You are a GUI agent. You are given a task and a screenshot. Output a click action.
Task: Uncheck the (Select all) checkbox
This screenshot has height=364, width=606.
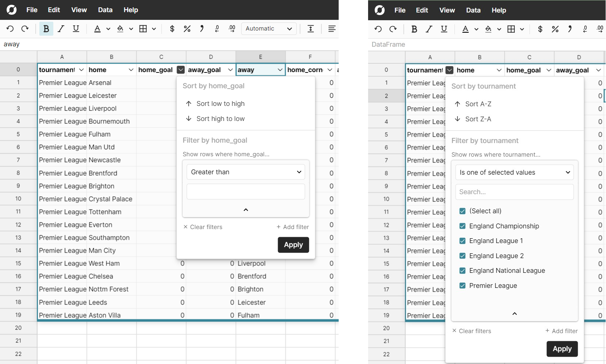(463, 211)
